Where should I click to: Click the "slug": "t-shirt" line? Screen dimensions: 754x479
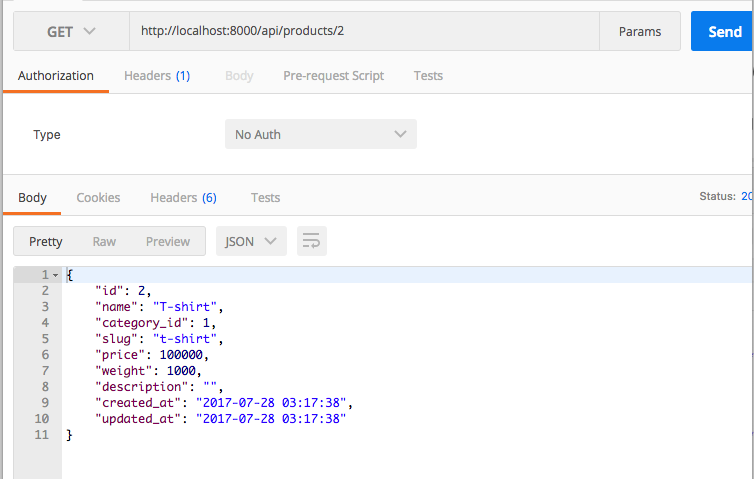point(159,339)
